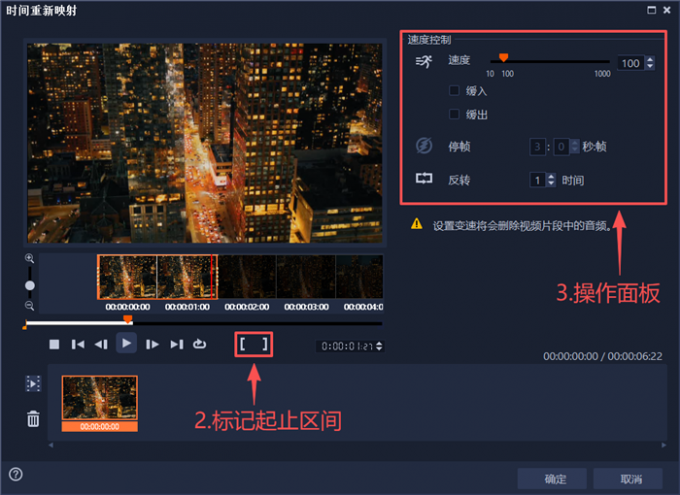
Task: Click the orange scrubber playhead
Action: [x=128, y=320]
